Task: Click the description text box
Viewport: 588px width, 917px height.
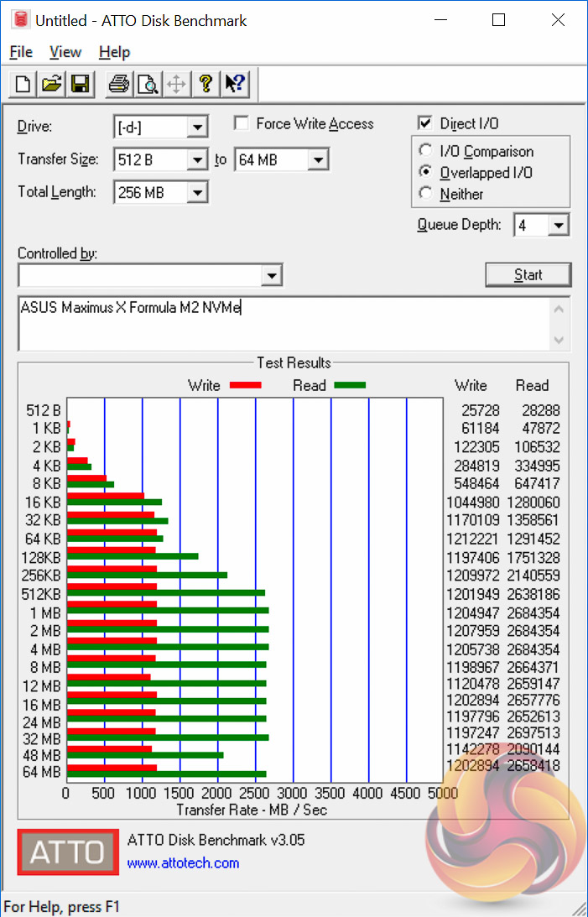Action: click(284, 323)
